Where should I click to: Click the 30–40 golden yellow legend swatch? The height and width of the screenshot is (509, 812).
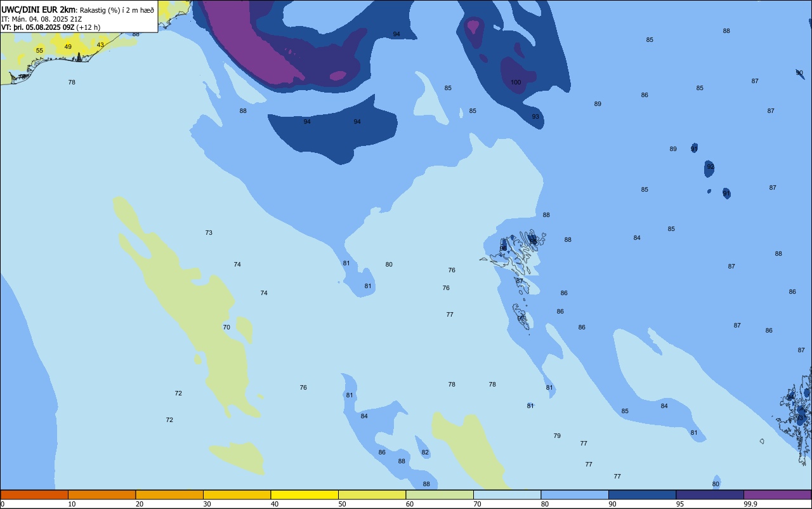coord(237,494)
